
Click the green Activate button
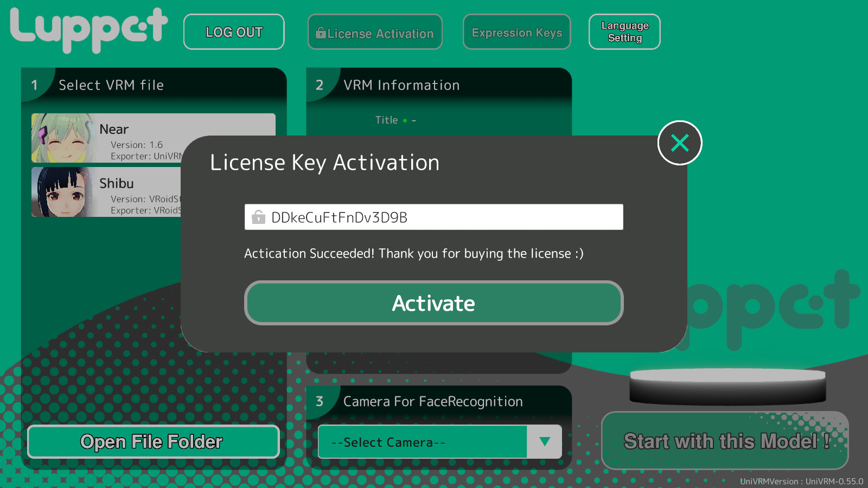click(433, 303)
